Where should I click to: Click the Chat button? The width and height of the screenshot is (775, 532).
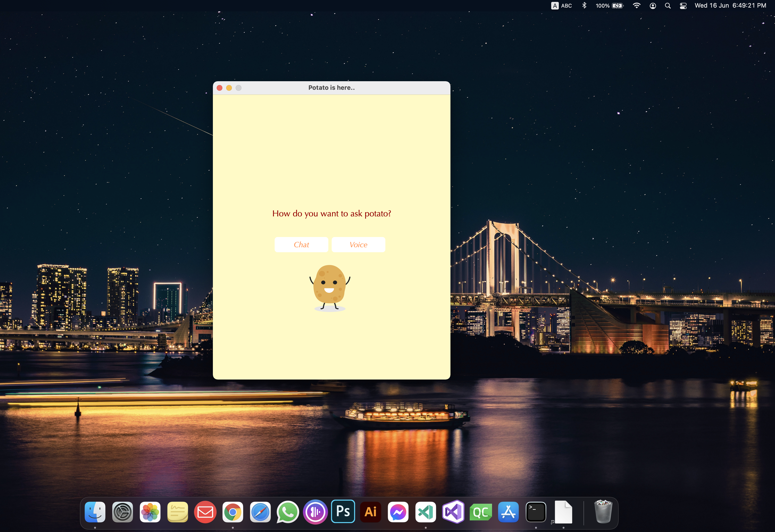click(301, 245)
